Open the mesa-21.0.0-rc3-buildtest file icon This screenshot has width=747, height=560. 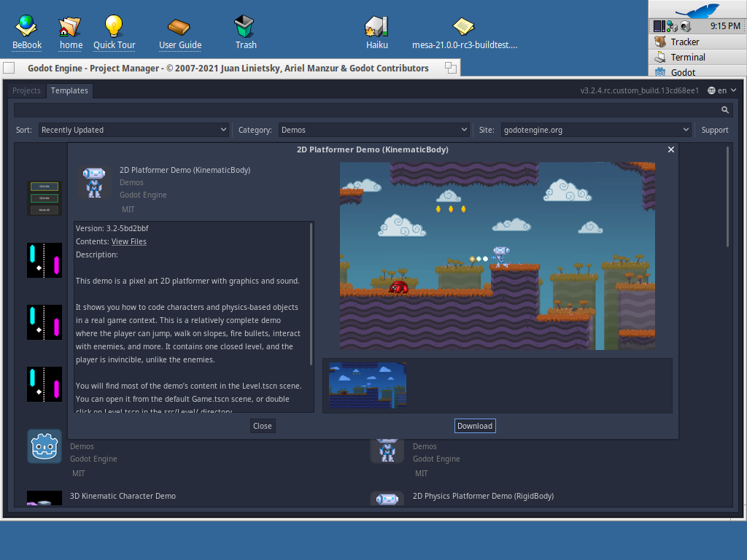[464, 33]
